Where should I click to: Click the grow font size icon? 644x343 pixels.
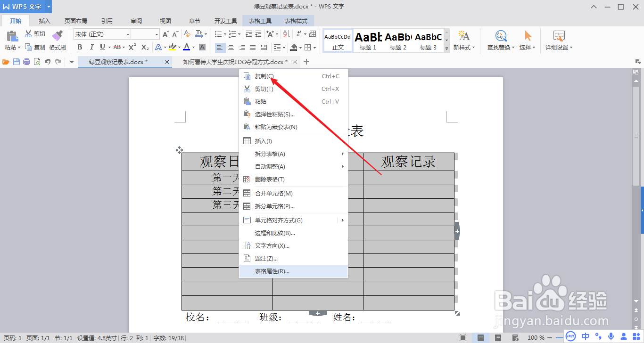(165, 34)
